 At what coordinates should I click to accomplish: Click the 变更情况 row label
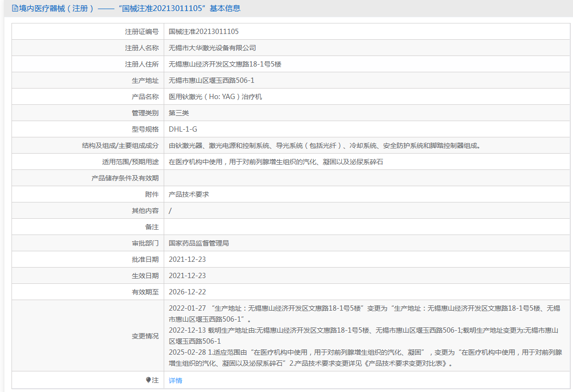click(145, 336)
